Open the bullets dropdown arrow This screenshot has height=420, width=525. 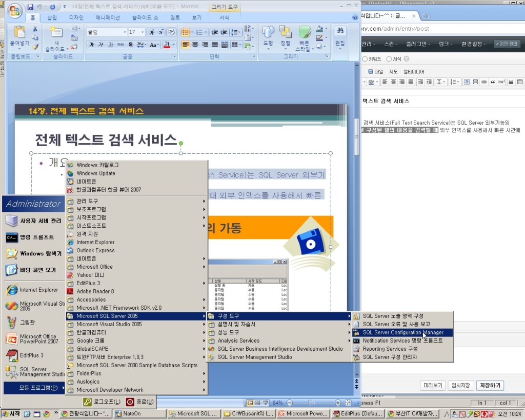(192, 32)
